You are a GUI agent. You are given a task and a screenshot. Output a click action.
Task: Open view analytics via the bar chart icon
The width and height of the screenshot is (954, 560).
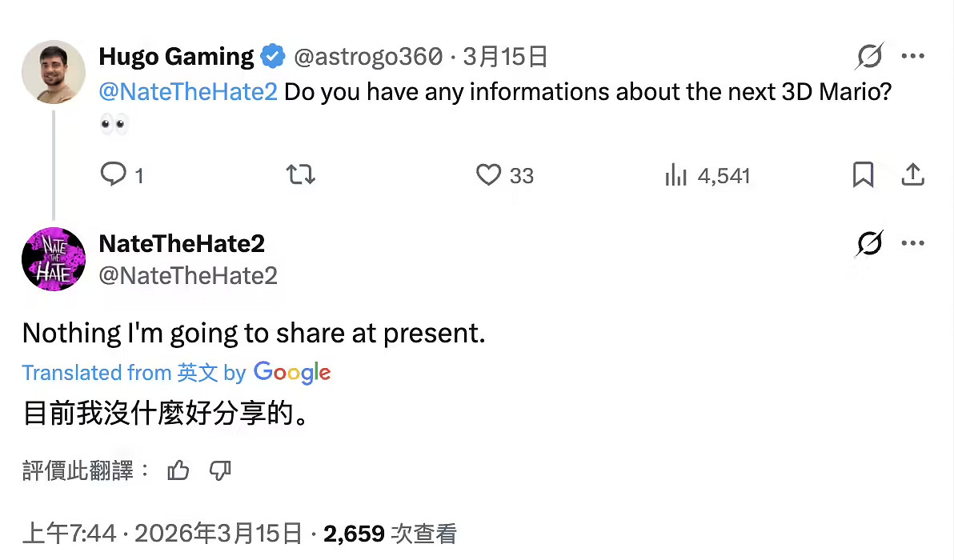[x=676, y=175]
